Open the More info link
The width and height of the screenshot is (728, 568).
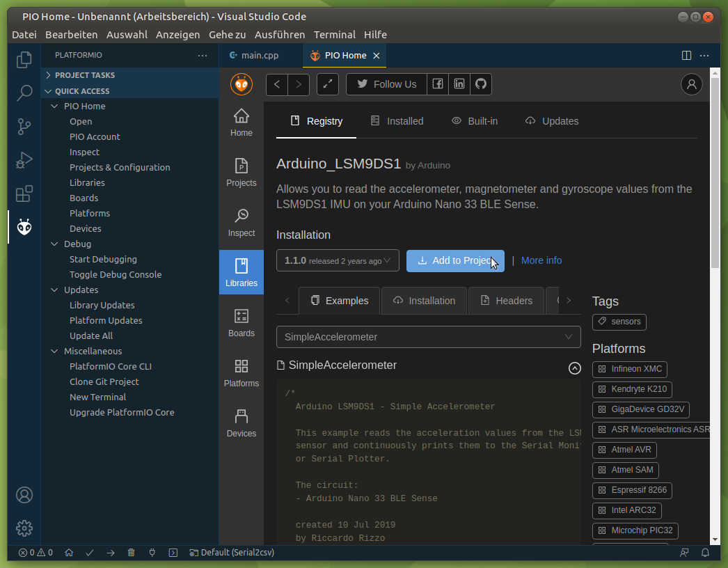tap(541, 260)
